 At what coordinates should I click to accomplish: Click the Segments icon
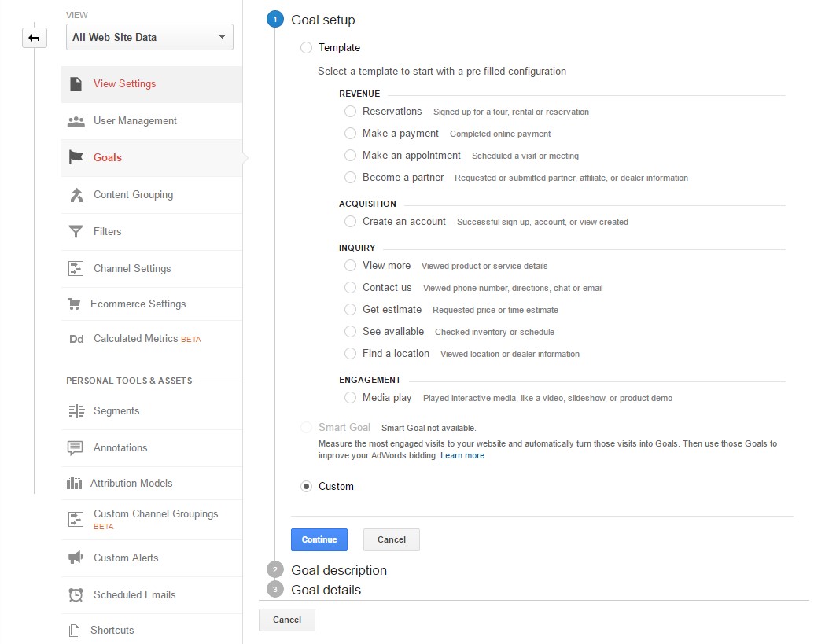point(76,411)
